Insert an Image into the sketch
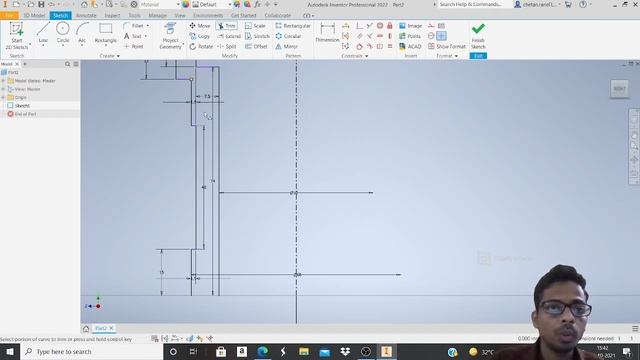This screenshot has width=640, height=360. pyautogui.click(x=411, y=26)
